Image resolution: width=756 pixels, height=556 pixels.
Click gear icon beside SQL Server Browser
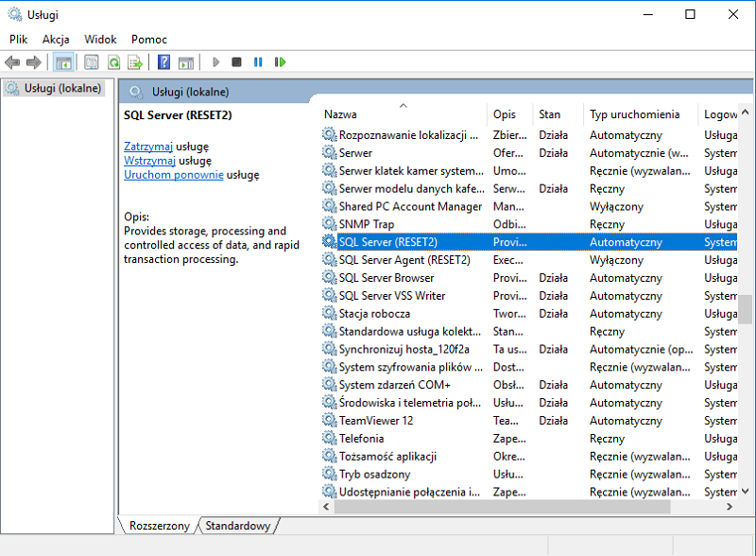(x=329, y=276)
